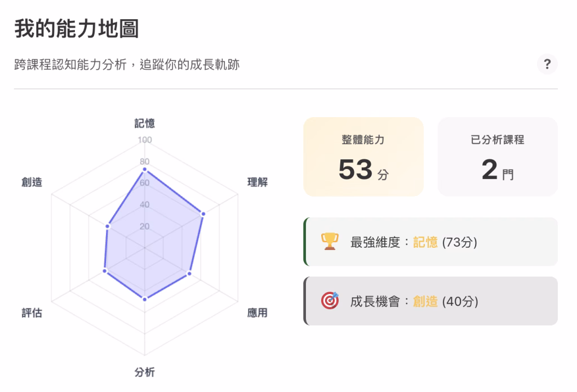The width and height of the screenshot is (577, 392).
Task: Click the trophy icon for strongest dimension
Action: 330,242
